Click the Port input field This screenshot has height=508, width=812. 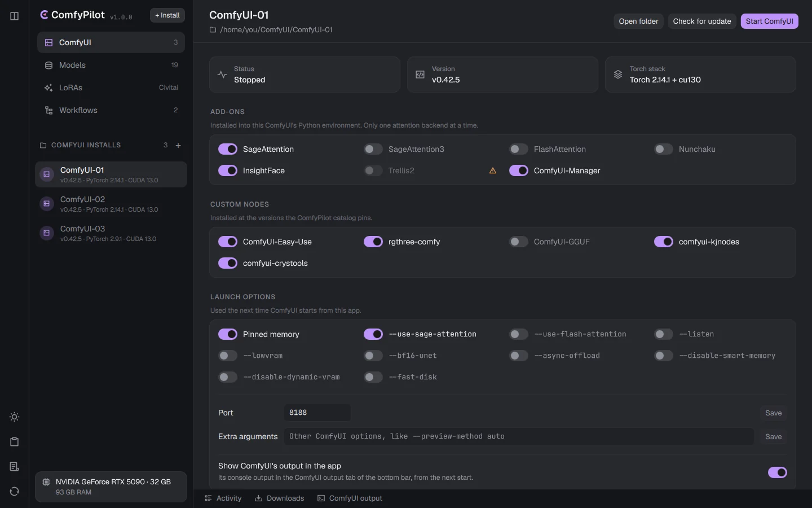(317, 413)
